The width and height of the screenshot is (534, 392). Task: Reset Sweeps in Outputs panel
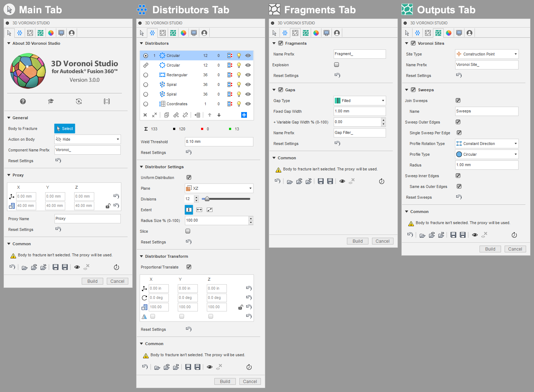(x=459, y=197)
